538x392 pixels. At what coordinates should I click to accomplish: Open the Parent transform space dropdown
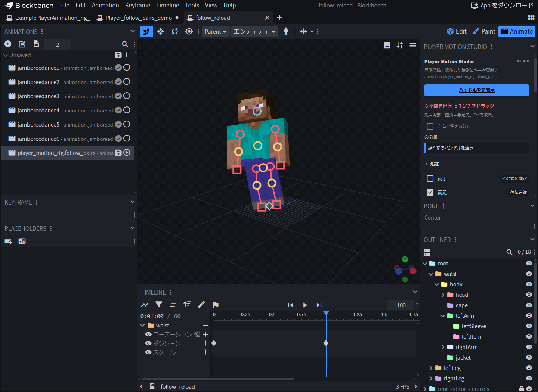216,32
